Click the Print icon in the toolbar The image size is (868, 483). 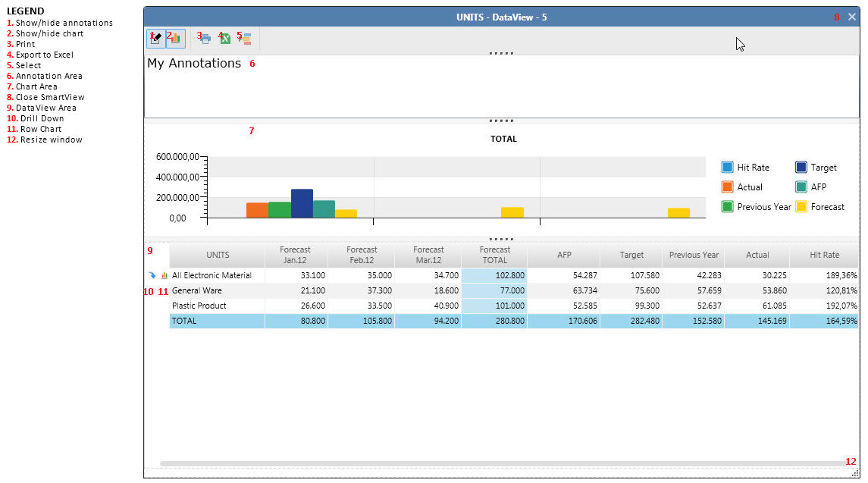(x=205, y=38)
